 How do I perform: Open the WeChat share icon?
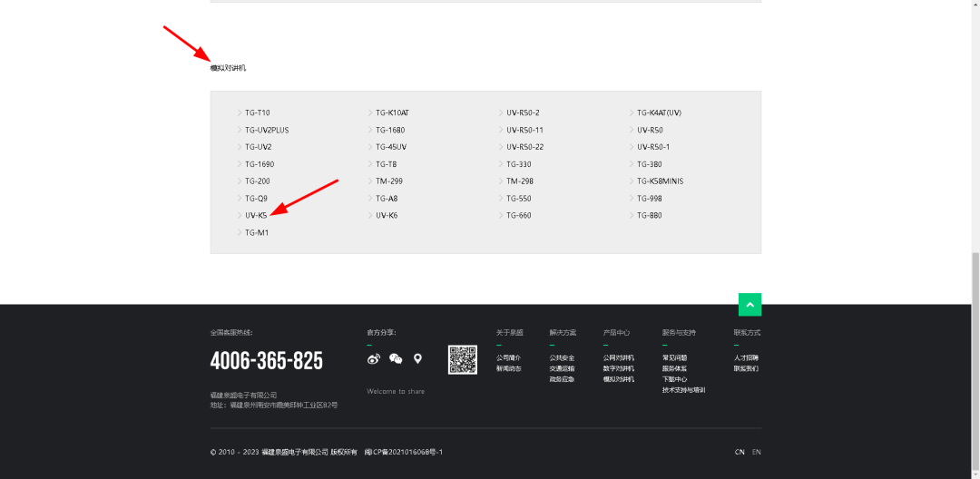(x=396, y=359)
